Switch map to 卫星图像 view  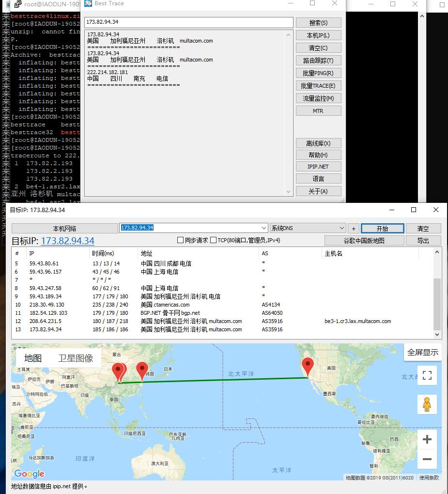(x=76, y=358)
